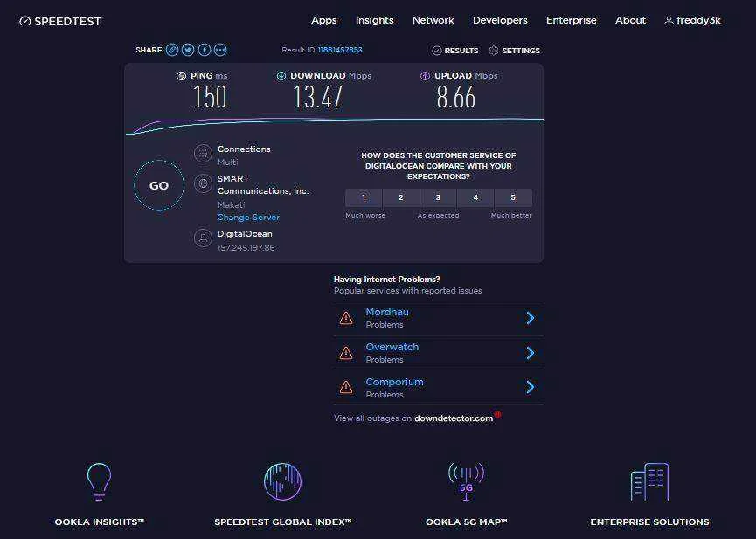Click RESULTS label

461,50
